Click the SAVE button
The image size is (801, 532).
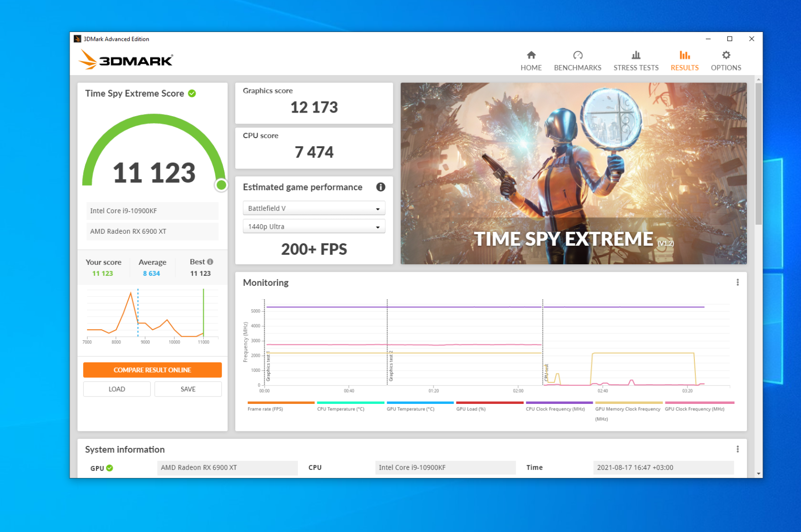(x=188, y=389)
